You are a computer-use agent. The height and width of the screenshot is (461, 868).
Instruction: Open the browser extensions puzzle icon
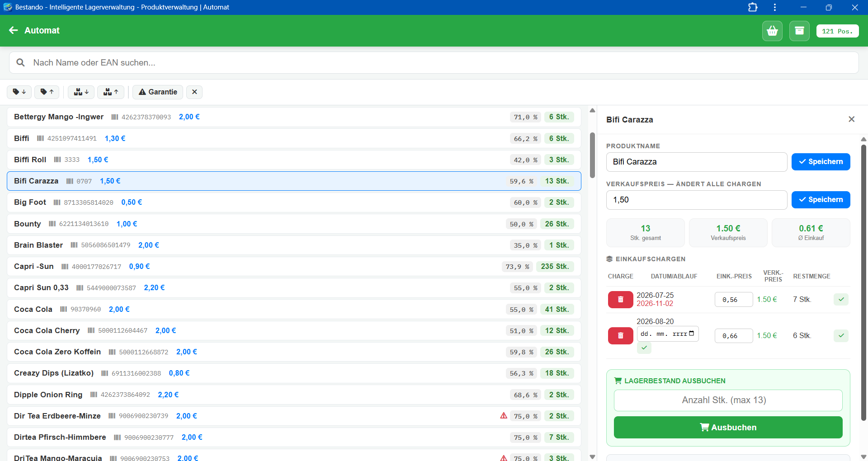click(753, 7)
